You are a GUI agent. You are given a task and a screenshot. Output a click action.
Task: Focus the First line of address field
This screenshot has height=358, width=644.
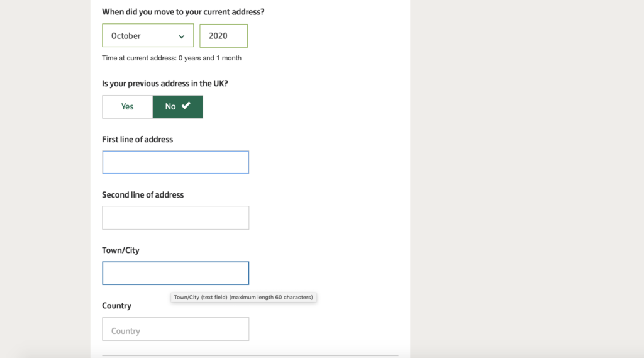[175, 162]
